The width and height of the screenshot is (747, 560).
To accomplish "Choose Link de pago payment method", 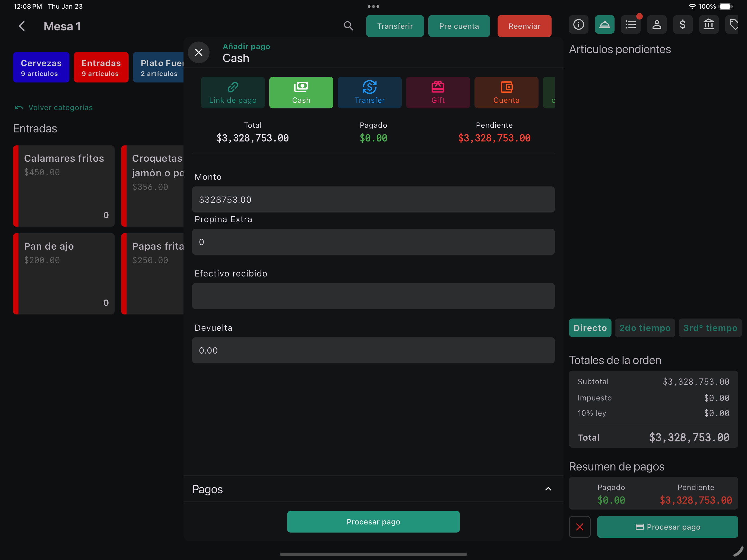I will (x=233, y=93).
